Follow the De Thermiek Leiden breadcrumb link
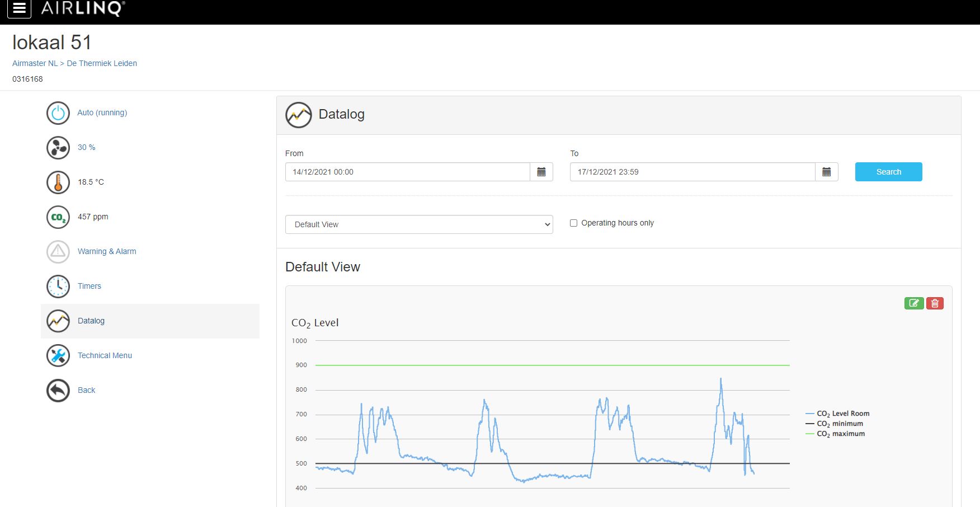 tap(102, 63)
